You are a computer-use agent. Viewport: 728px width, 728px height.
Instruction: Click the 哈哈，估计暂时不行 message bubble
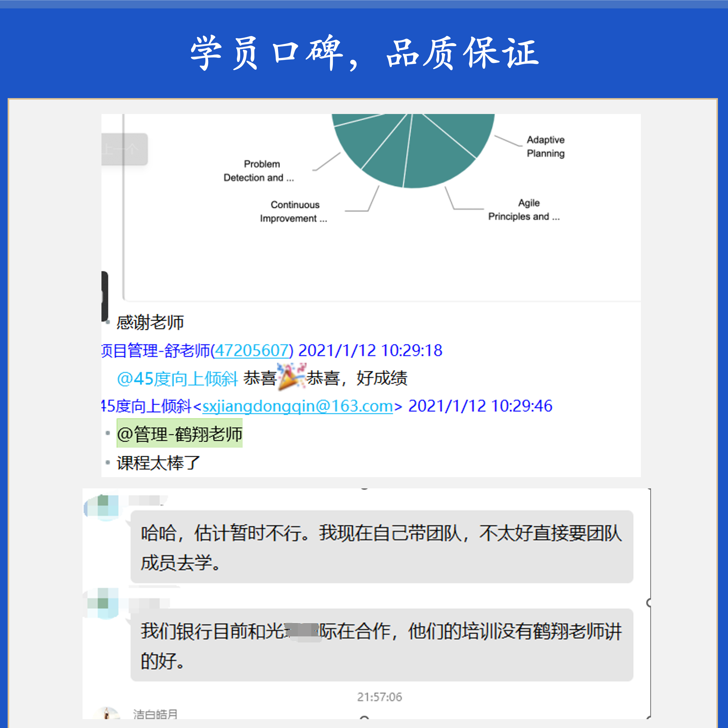click(x=381, y=546)
